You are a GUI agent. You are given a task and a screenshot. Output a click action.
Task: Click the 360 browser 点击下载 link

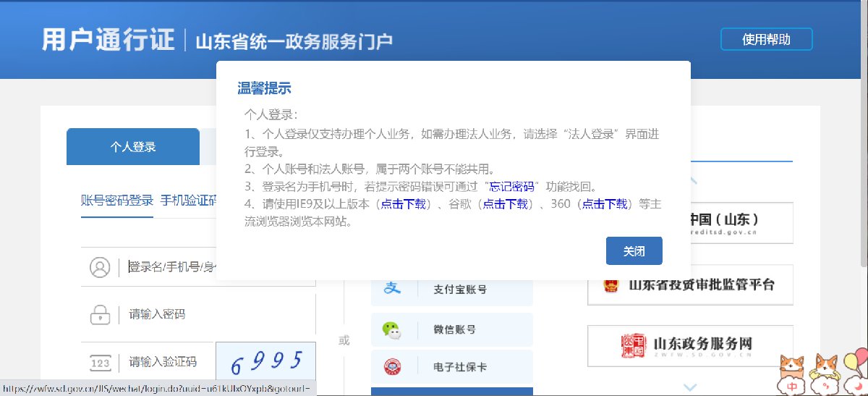coord(605,204)
